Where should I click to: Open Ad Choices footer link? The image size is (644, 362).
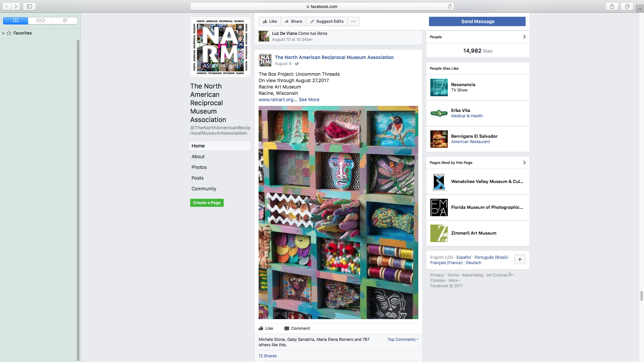pyautogui.click(x=500, y=275)
